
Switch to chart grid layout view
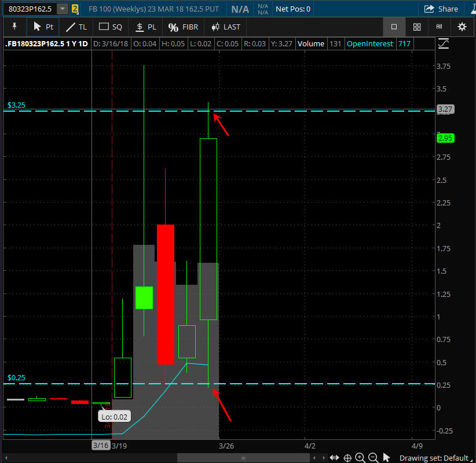416,27
